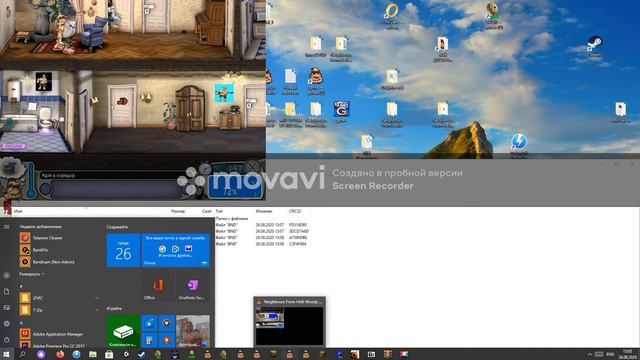640x360 pixels.
Task: Open the Windows Start button
Action: [x=6, y=354]
